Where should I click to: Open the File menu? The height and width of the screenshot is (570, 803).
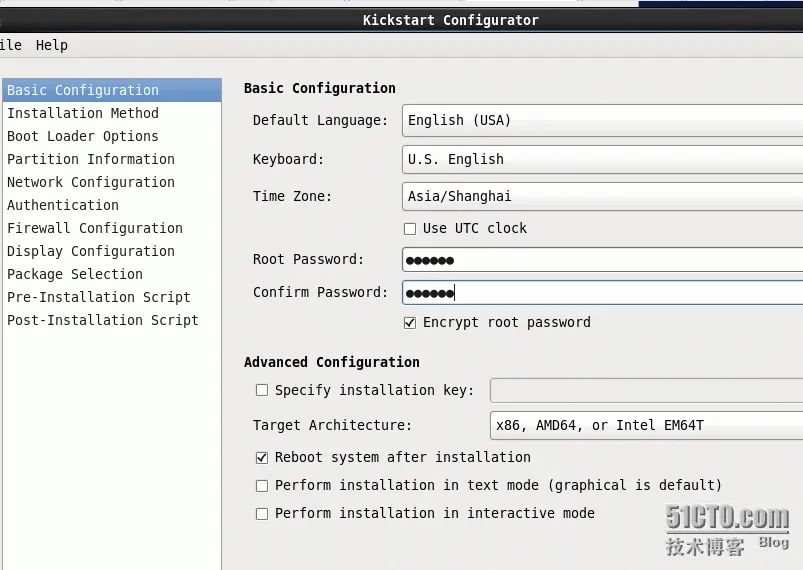[10, 45]
